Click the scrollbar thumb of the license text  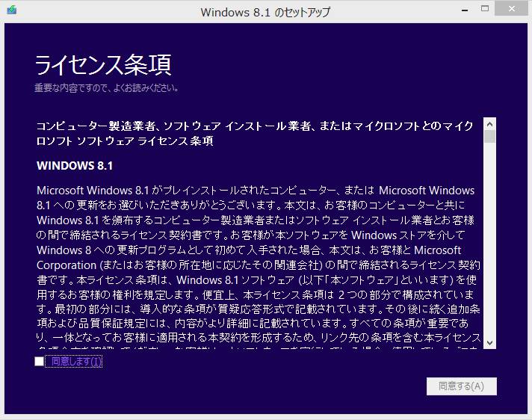click(490, 137)
